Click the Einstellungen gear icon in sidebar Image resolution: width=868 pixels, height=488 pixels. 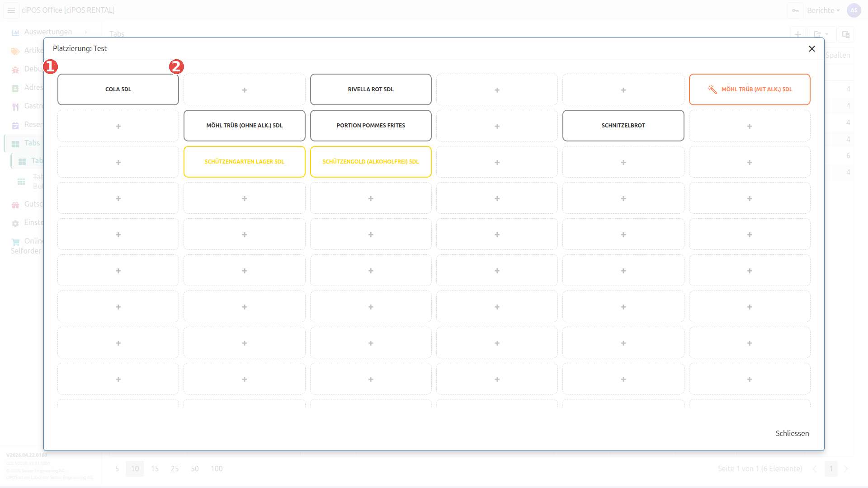click(x=15, y=223)
